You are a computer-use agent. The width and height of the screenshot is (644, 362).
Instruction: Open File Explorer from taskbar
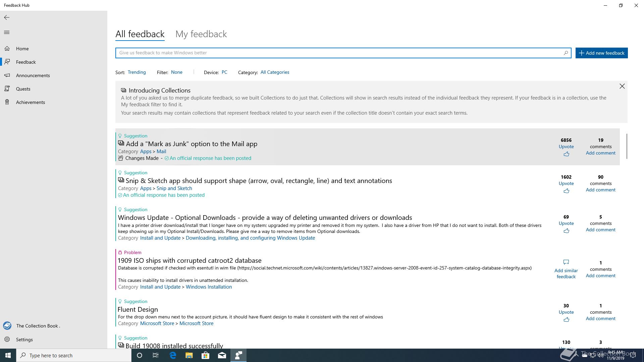click(189, 355)
